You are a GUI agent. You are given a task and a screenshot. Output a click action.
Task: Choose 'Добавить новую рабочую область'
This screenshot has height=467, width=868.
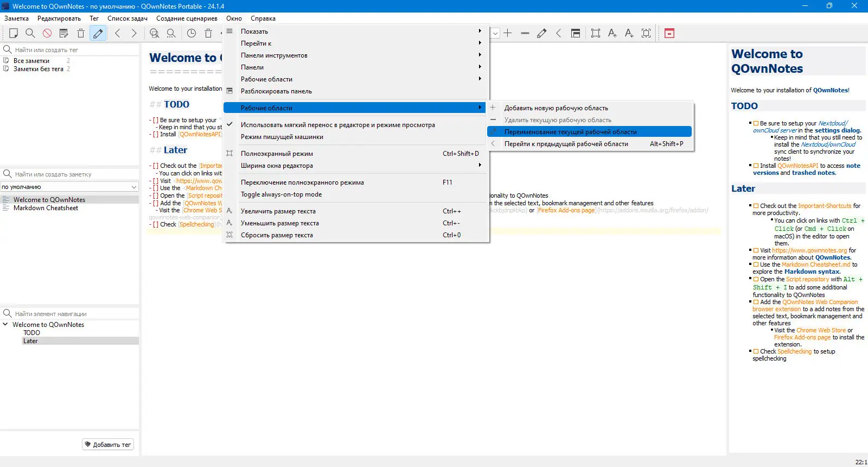coord(590,108)
